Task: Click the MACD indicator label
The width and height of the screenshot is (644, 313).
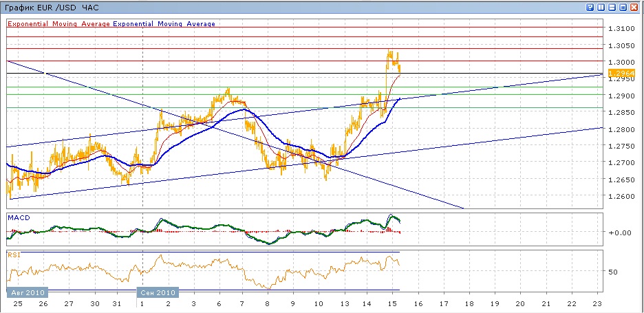Action: pos(19,217)
